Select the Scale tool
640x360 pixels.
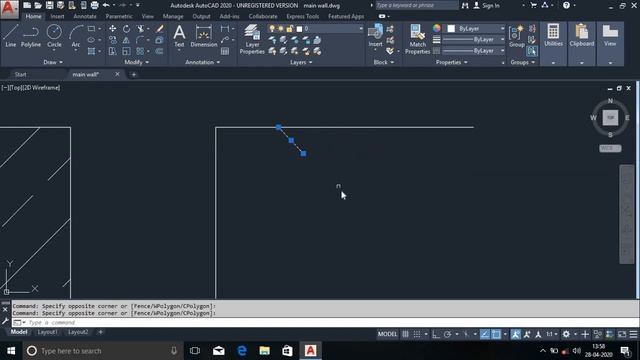(x=127, y=51)
